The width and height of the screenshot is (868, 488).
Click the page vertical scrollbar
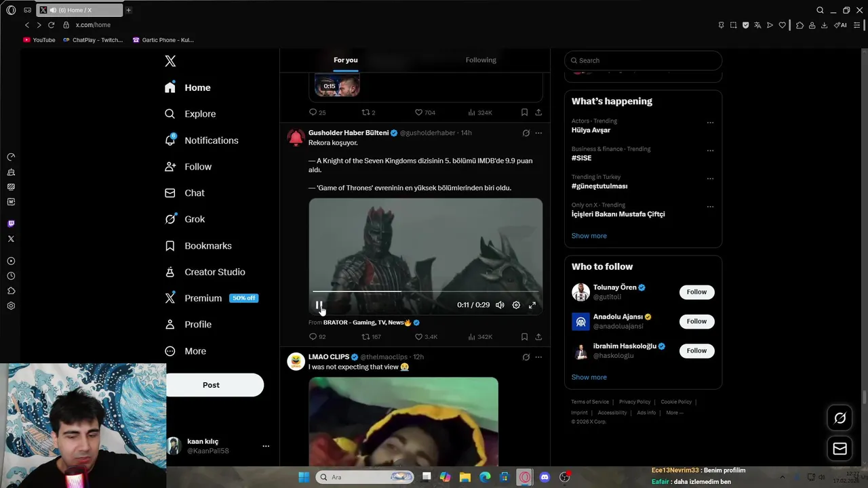[x=865, y=396]
